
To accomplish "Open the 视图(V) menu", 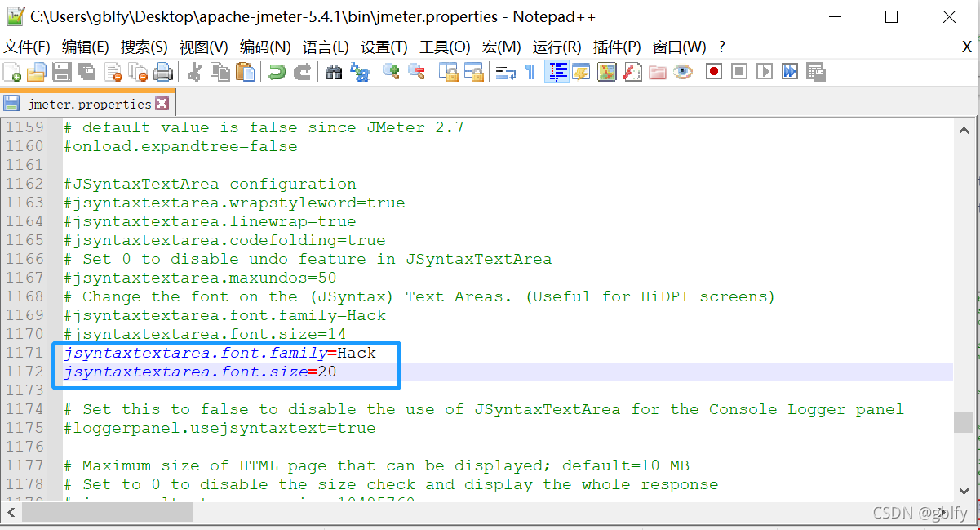I will 204,47.
